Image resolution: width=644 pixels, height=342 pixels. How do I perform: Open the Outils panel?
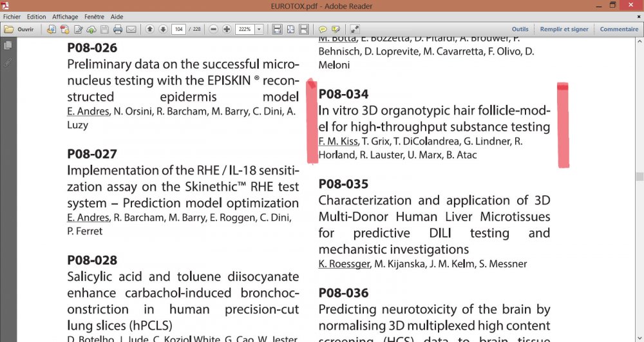[520, 29]
